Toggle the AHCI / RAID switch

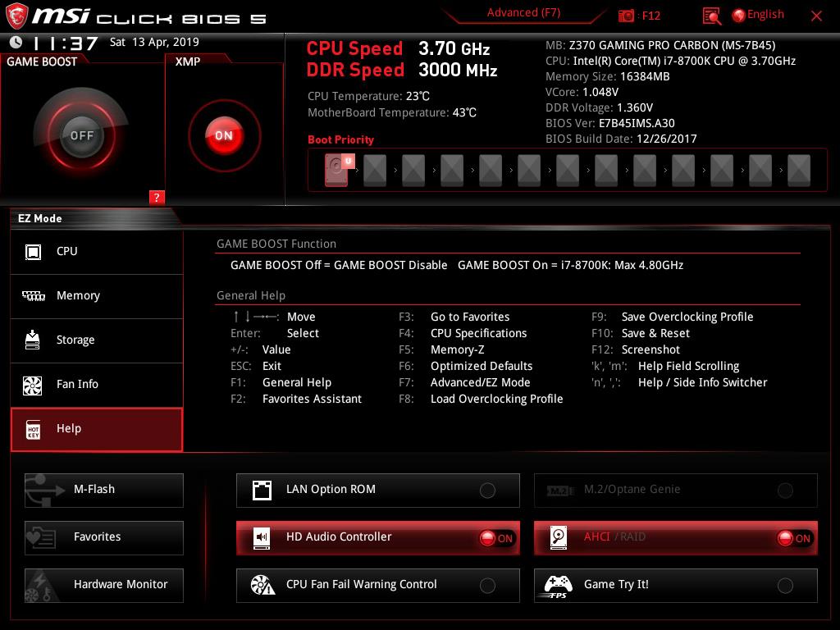click(x=794, y=538)
